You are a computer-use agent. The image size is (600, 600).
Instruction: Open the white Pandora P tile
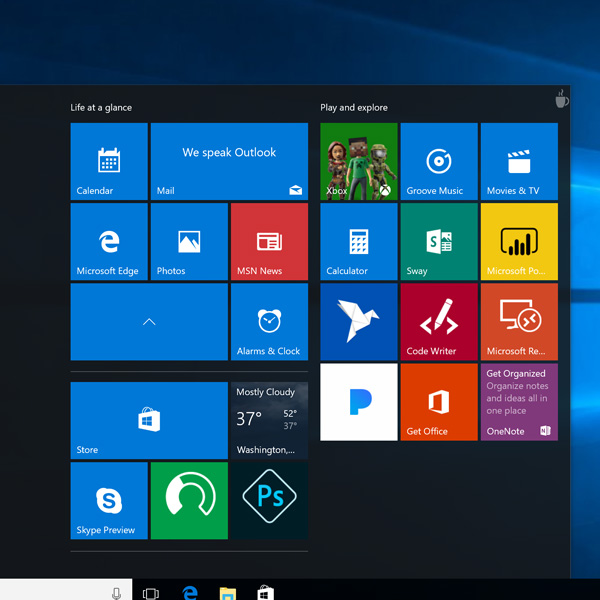tap(359, 402)
